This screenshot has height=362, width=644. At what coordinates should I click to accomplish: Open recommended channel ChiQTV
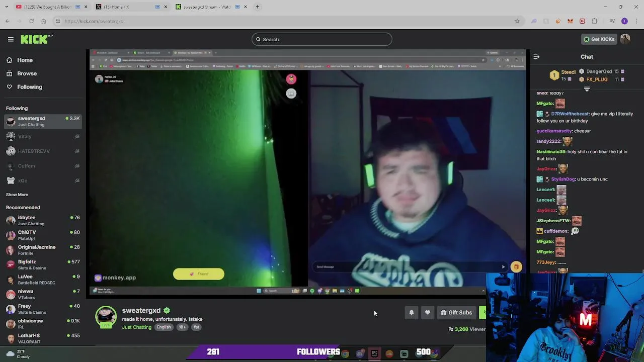pos(43,235)
